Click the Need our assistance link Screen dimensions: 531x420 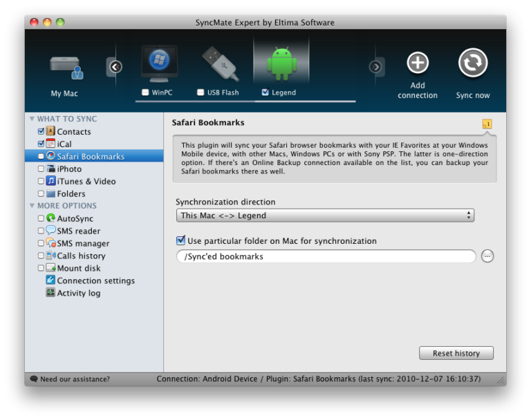(x=75, y=379)
